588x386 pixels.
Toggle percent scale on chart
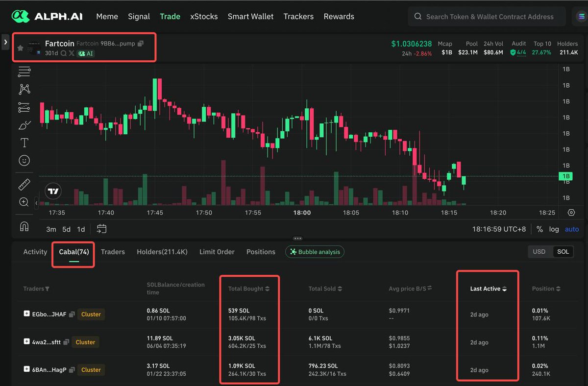coord(539,229)
